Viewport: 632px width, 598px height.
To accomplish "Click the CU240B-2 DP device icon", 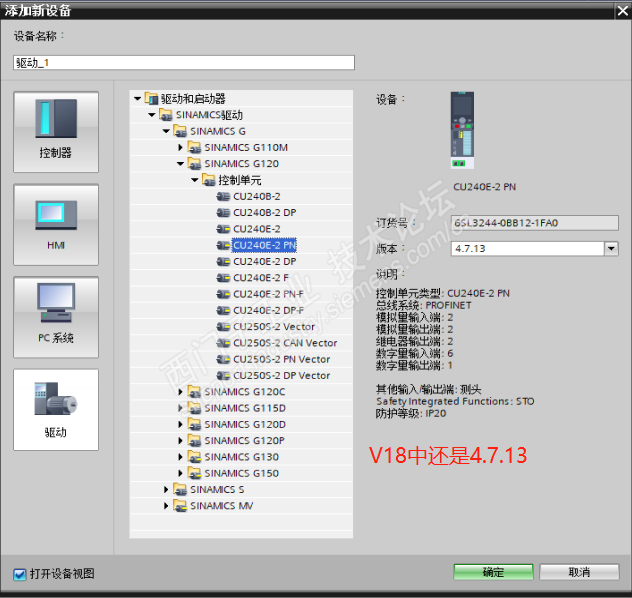I will pos(223,212).
